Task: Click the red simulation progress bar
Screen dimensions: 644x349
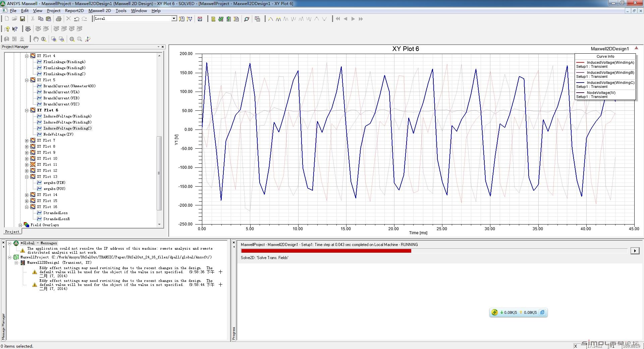Action: (326, 251)
